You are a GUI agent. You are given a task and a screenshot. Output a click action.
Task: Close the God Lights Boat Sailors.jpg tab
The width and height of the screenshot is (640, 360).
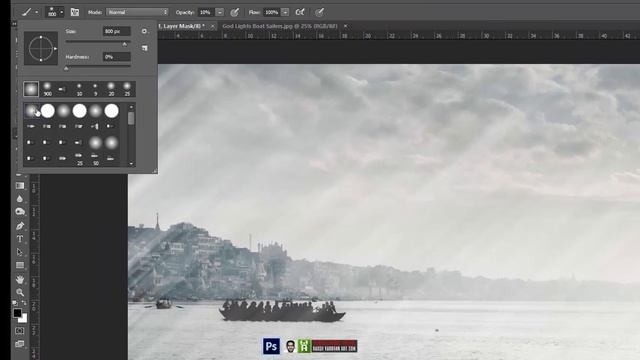coord(345,26)
